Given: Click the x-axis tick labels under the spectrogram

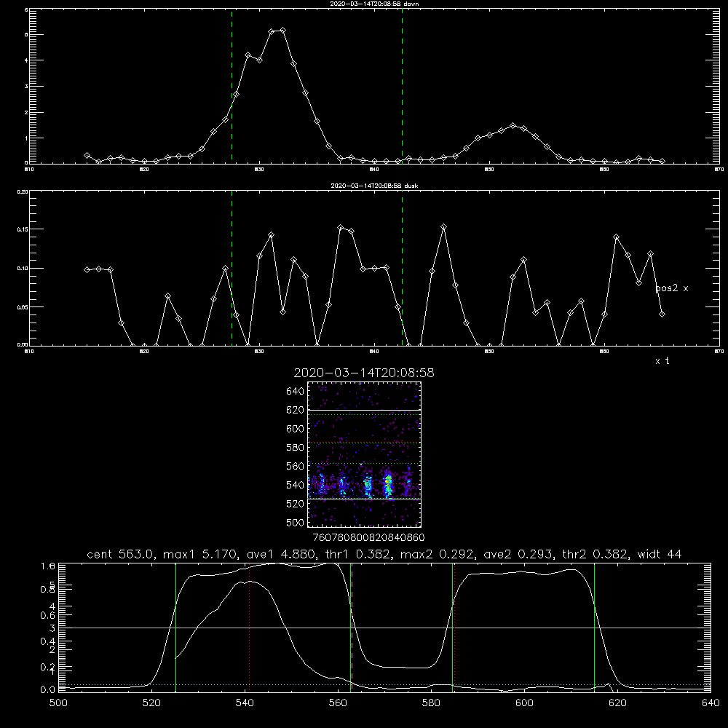Looking at the screenshot, I should click(x=368, y=538).
